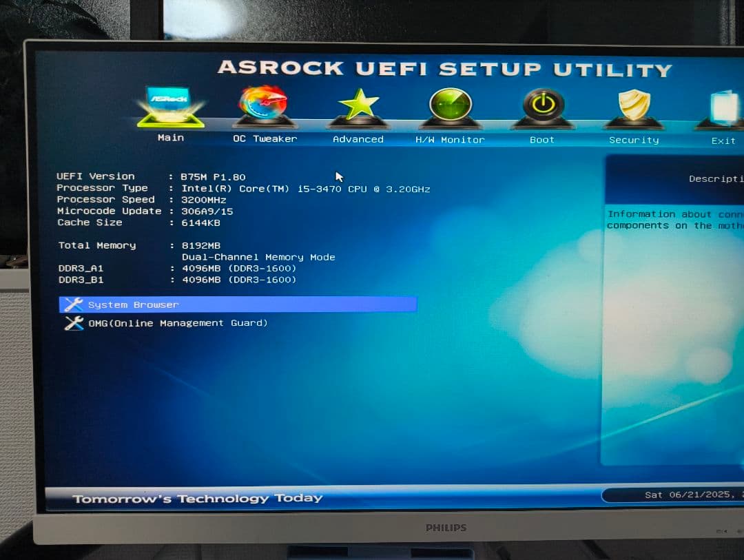Open Security via the shield icon

coord(633,105)
